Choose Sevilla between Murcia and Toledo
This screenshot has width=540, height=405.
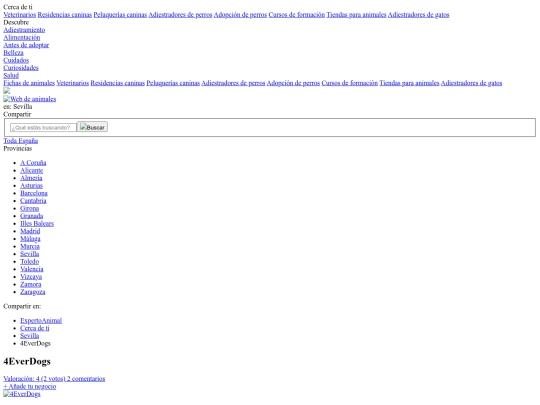coord(30,254)
